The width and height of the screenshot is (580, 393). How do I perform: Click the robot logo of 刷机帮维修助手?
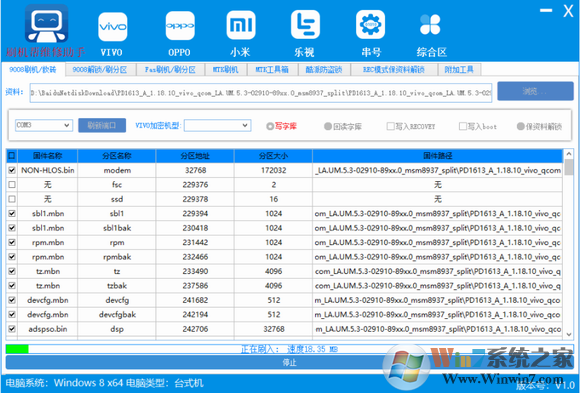46,24
